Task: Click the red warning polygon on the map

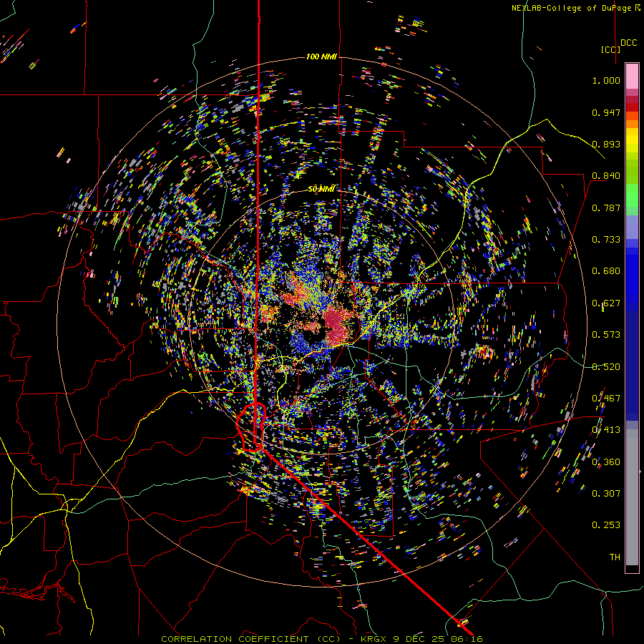Action: click(251, 428)
